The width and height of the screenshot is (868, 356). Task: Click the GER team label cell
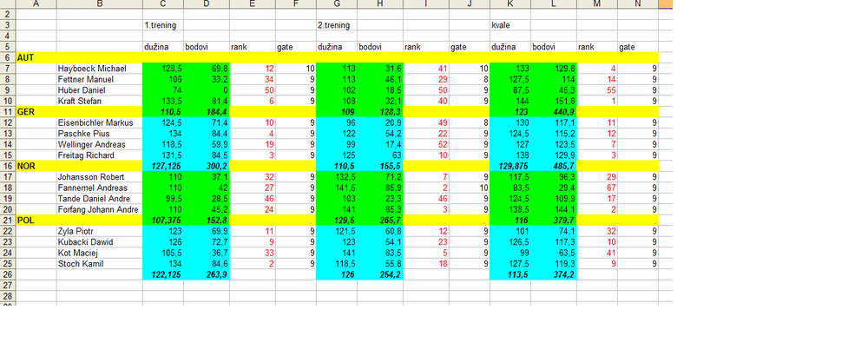tap(36, 111)
